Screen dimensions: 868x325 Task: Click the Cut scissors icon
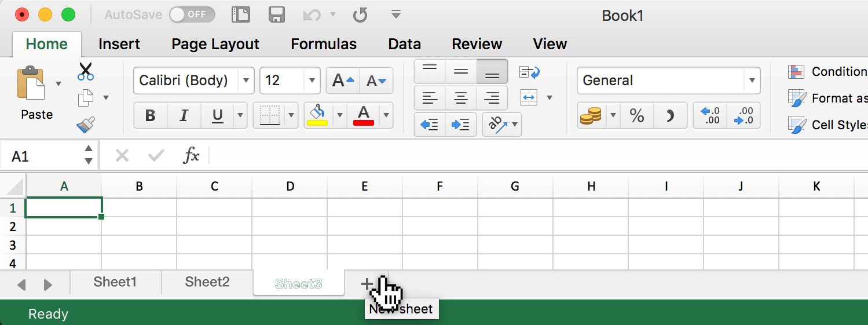86,72
